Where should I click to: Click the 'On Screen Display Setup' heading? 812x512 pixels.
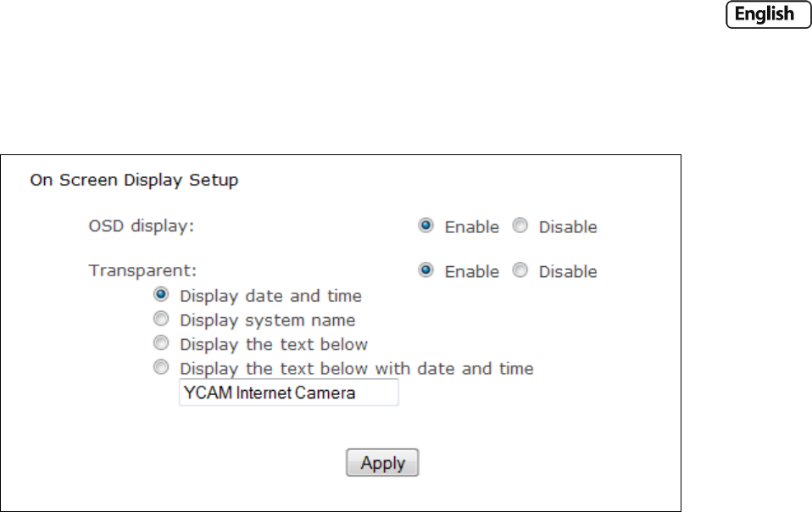(x=134, y=180)
